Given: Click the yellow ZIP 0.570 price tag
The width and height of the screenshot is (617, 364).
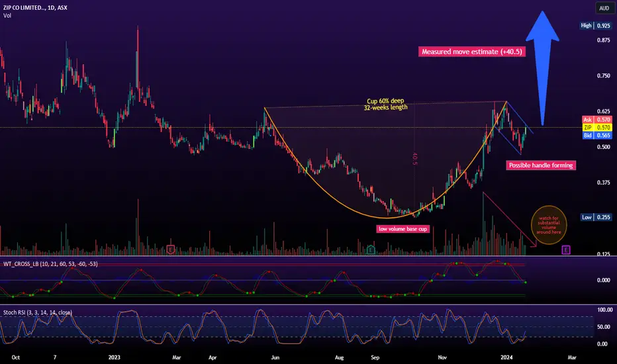Looking at the screenshot, I should click(x=596, y=128).
